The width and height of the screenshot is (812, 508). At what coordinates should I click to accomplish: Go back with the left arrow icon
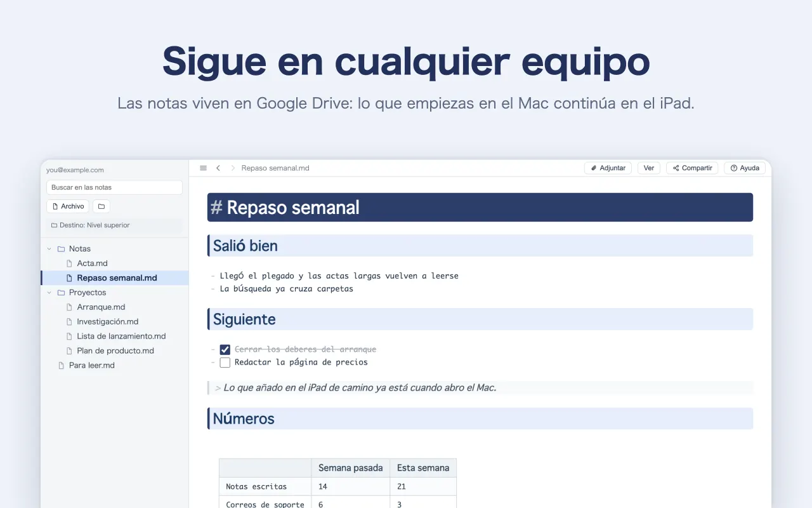[x=218, y=168]
